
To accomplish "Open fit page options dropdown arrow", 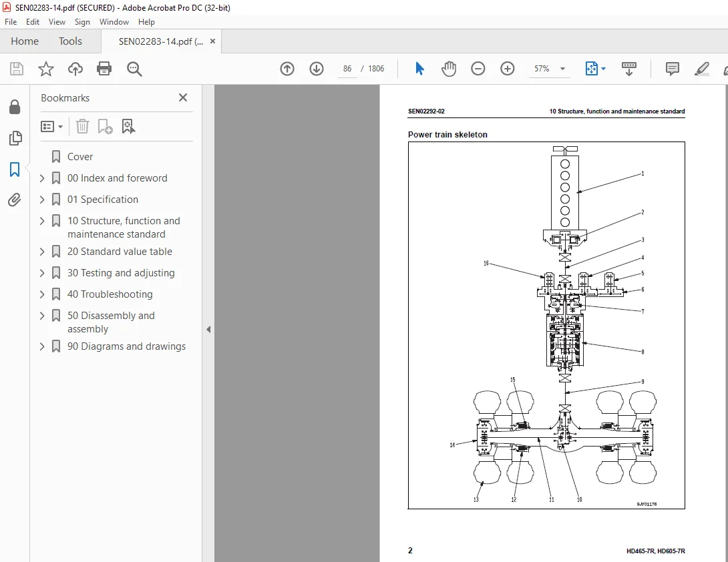I will 603,69.
